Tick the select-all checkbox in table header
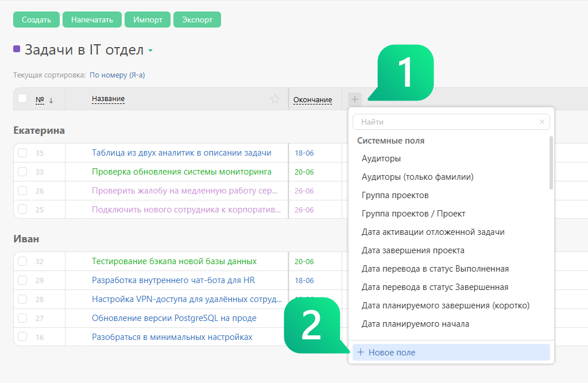Viewport: 588px width, 383px height. tap(22, 98)
